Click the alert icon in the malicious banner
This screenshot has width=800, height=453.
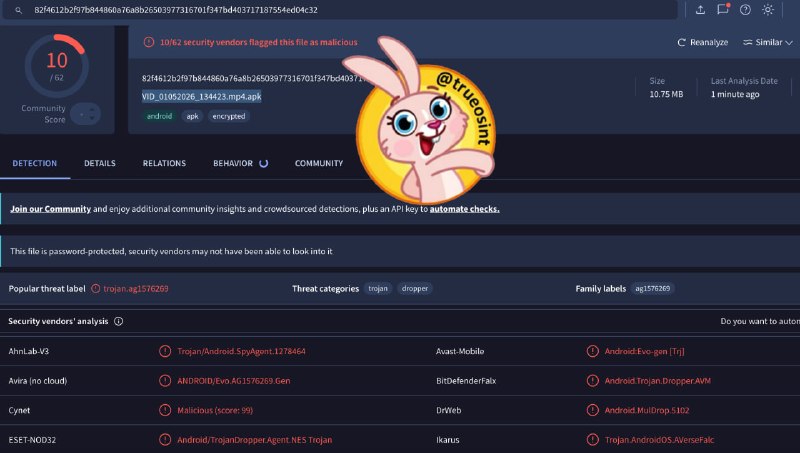pos(149,42)
